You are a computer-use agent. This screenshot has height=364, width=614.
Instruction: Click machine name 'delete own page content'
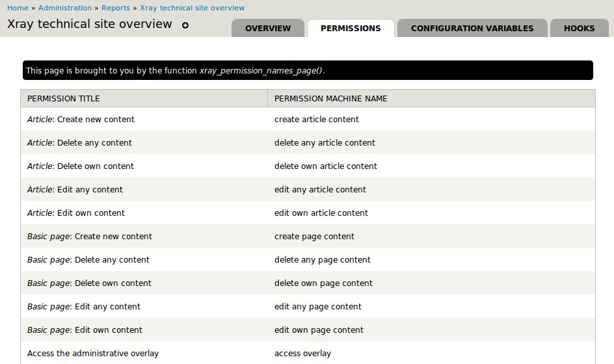click(x=323, y=283)
